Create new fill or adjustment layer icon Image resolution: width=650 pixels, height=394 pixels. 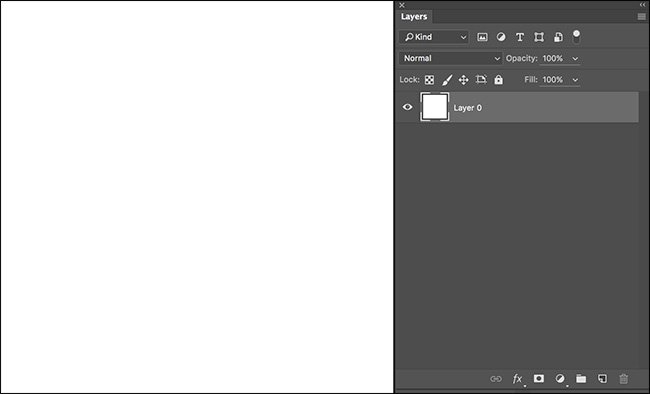[x=560, y=379]
